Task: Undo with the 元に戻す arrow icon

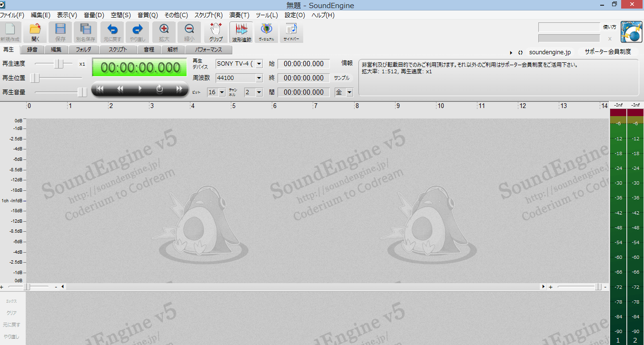Action: 112,32
